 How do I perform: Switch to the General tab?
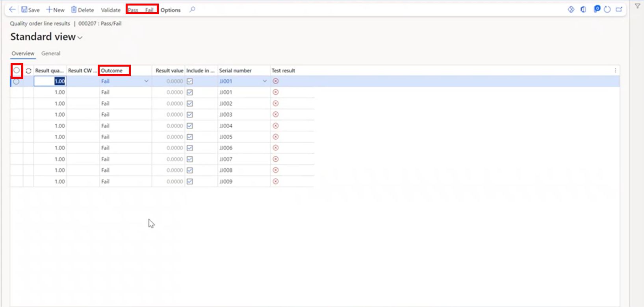coord(51,54)
